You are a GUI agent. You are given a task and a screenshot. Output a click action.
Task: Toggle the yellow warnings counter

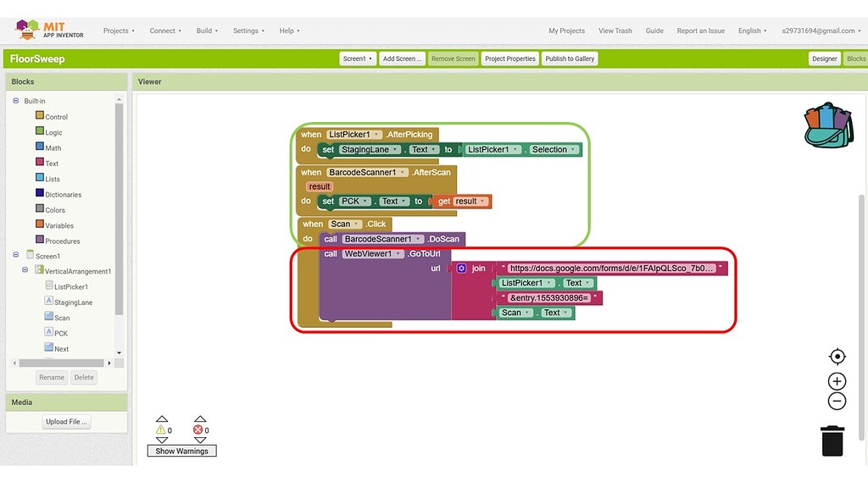[163, 430]
